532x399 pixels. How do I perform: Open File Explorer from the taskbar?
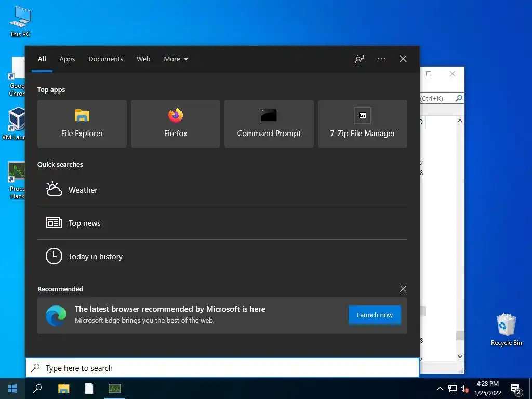[x=63, y=389]
